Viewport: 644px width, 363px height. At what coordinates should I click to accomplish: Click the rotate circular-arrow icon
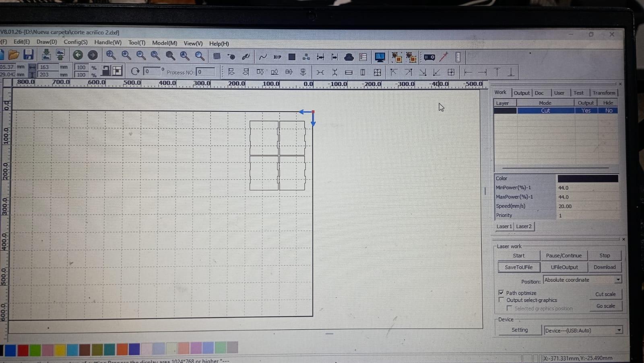coord(135,71)
